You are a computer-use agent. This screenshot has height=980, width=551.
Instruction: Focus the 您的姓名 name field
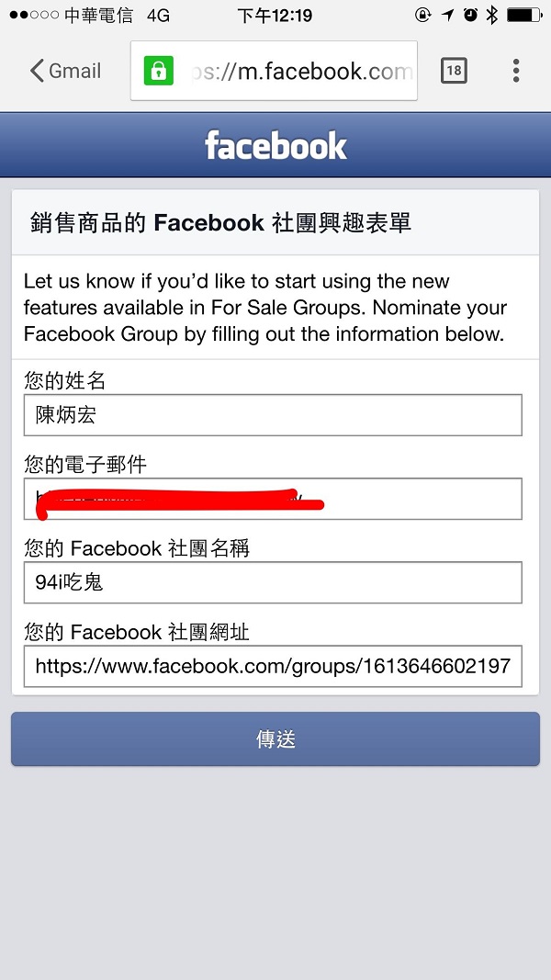(273, 415)
